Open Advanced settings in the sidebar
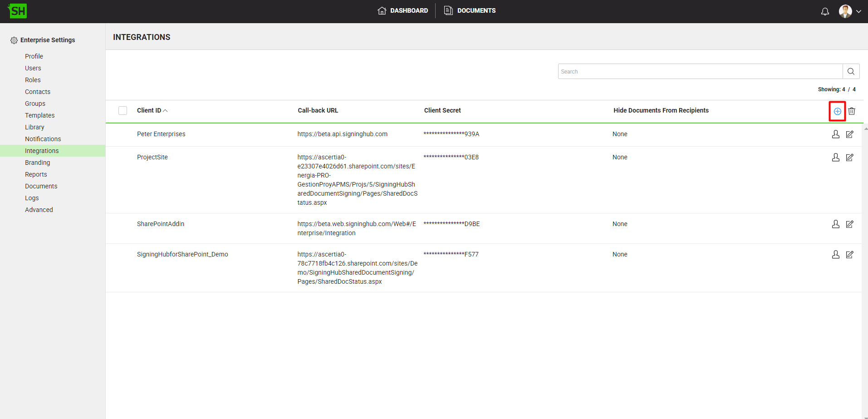 click(39, 210)
